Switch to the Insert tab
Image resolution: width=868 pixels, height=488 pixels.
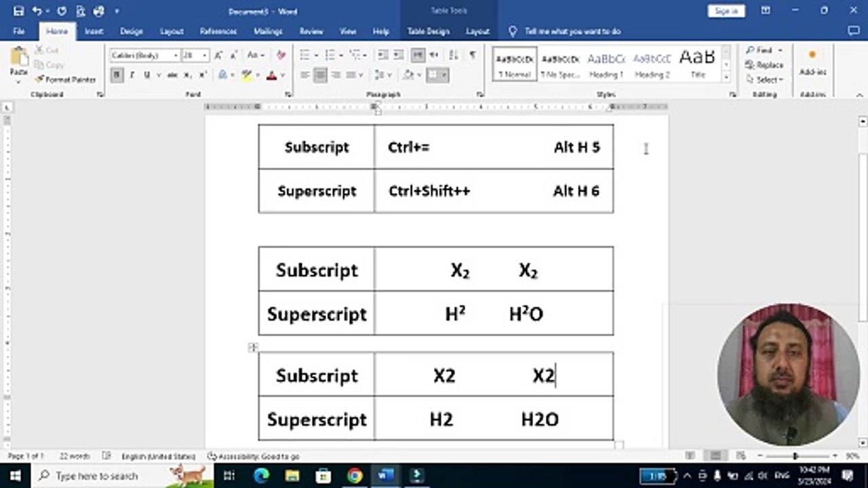pyautogui.click(x=94, y=31)
